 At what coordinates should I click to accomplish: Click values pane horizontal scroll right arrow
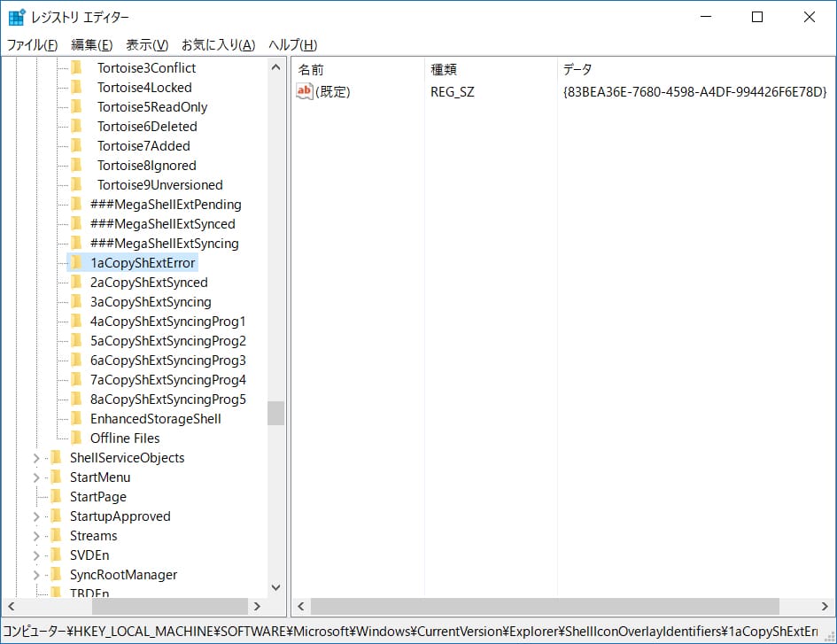point(825,606)
